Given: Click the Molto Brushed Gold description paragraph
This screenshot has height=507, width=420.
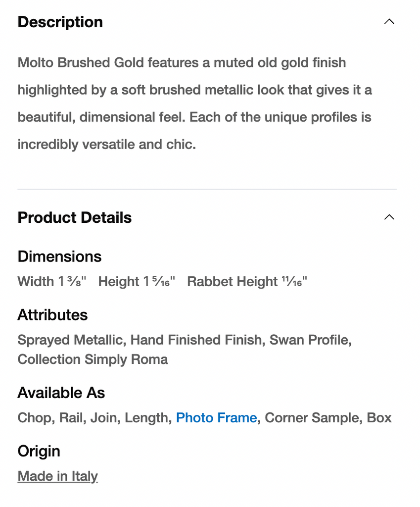Looking at the screenshot, I should tap(194, 103).
